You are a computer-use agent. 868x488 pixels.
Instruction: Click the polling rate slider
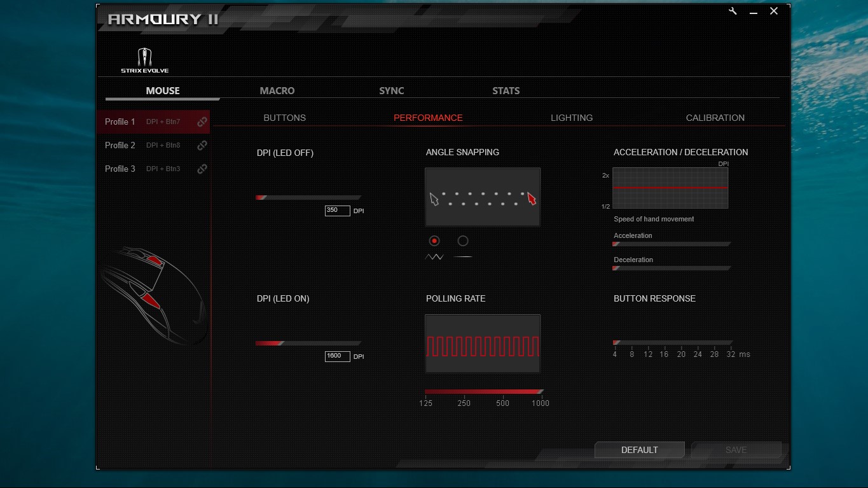(x=484, y=392)
